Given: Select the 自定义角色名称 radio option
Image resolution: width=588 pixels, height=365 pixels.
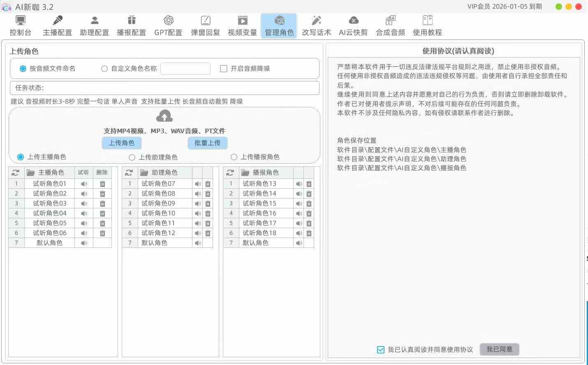Looking at the screenshot, I should (x=104, y=69).
